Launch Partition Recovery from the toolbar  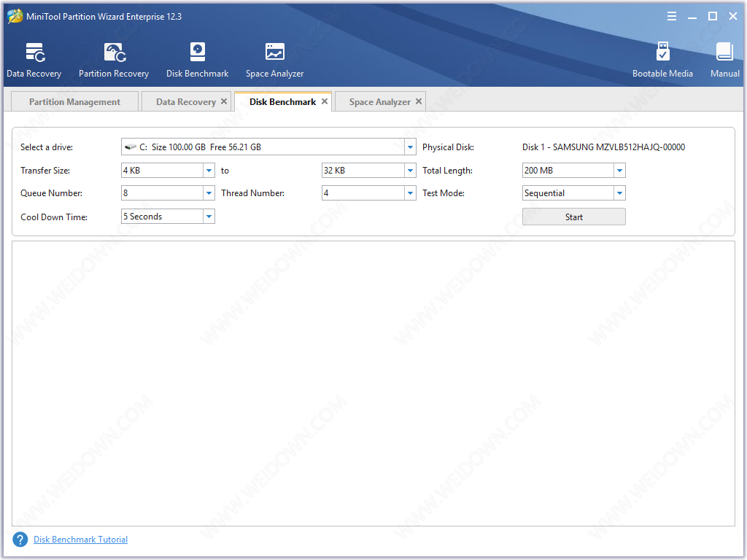(114, 52)
